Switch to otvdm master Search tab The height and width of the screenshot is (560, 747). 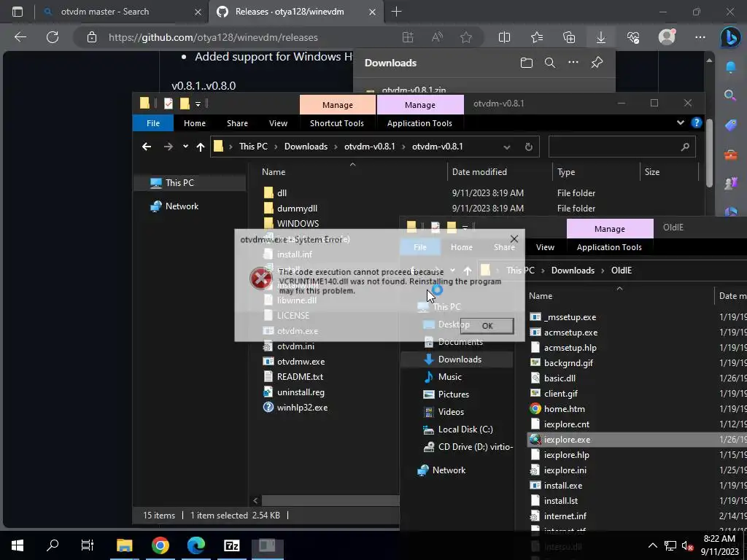[105, 12]
